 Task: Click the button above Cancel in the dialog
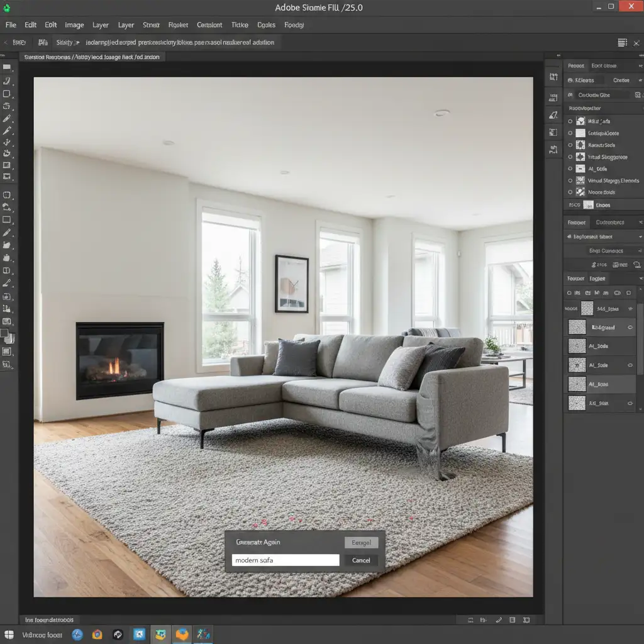click(361, 542)
